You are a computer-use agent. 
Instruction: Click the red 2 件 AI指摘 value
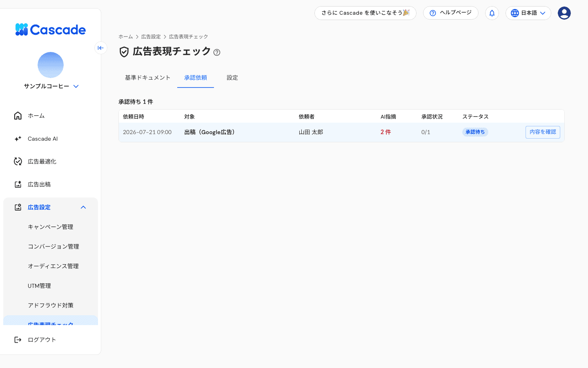(x=386, y=132)
